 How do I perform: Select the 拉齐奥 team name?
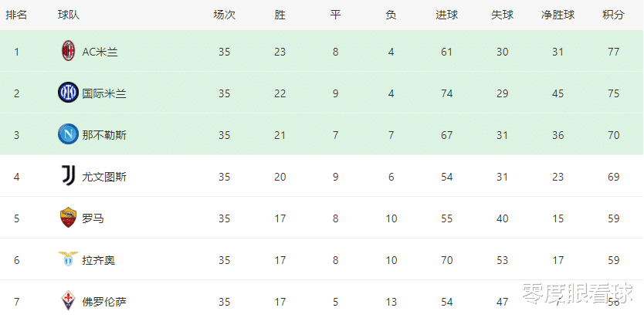99,260
